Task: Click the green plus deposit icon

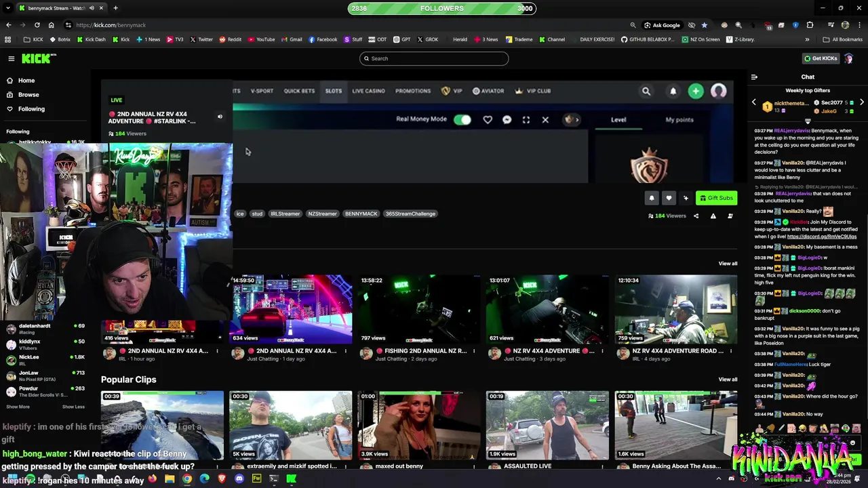Action: click(696, 91)
